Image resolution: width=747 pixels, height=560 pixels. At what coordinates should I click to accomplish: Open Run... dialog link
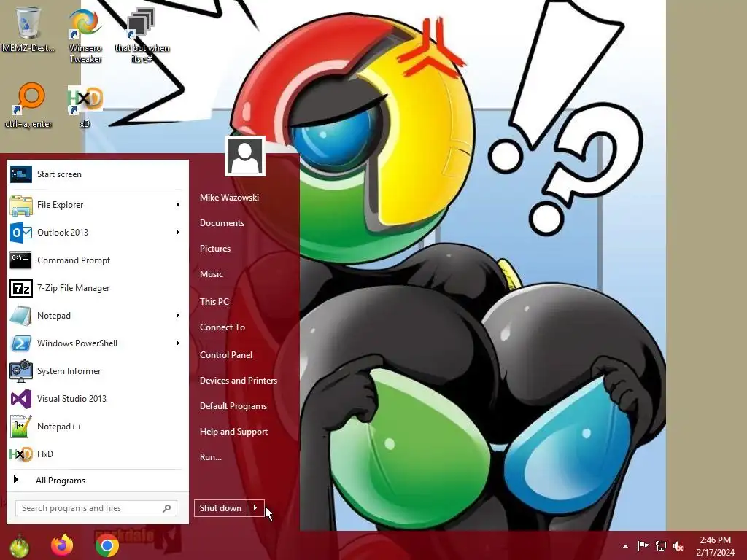tap(211, 456)
